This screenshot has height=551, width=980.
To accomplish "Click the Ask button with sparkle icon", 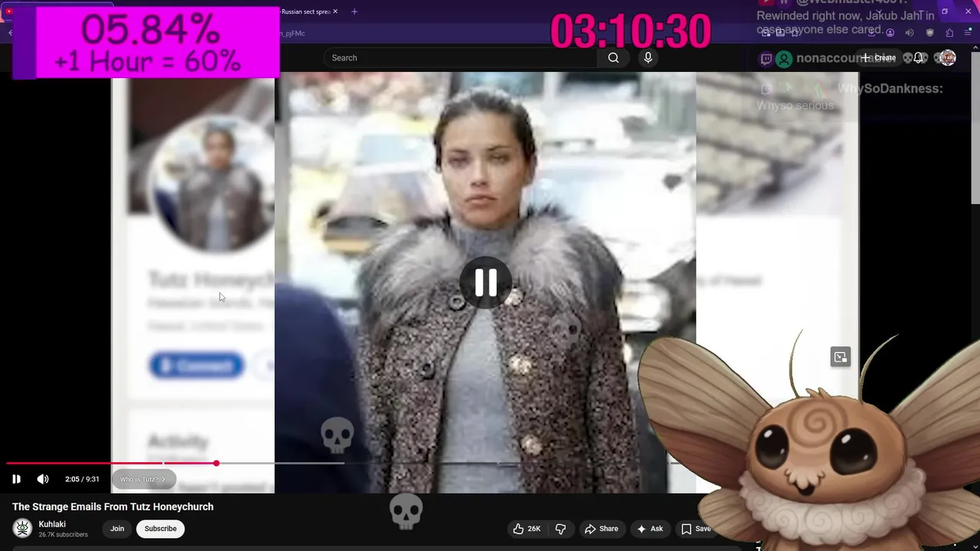I will (649, 529).
